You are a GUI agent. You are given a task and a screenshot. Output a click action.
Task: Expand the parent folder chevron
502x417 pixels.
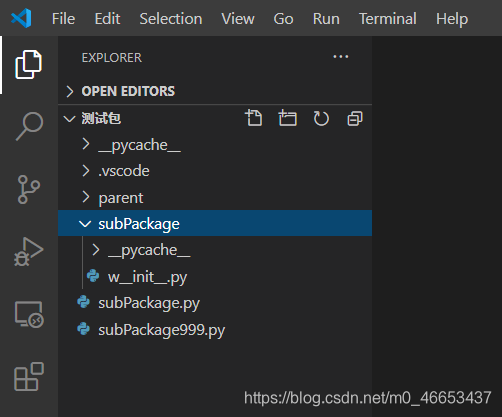tap(86, 197)
